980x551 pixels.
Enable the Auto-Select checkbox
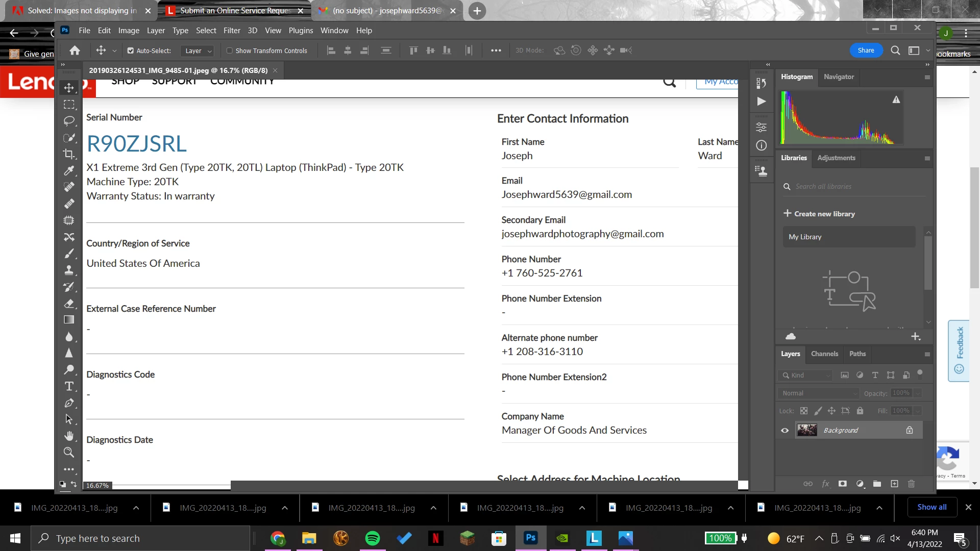(131, 51)
